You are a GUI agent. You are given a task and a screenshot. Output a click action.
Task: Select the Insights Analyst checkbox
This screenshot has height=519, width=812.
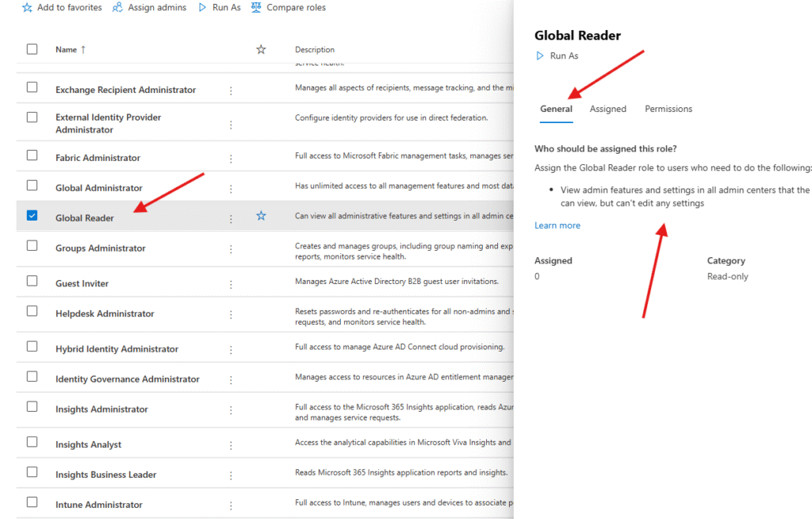(x=33, y=442)
